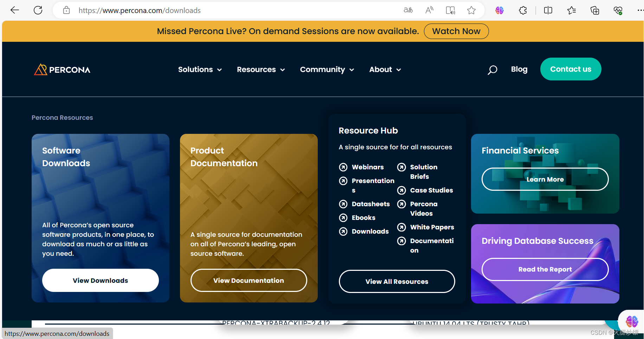
Task: Open the translate page icon
Action: 408,10
